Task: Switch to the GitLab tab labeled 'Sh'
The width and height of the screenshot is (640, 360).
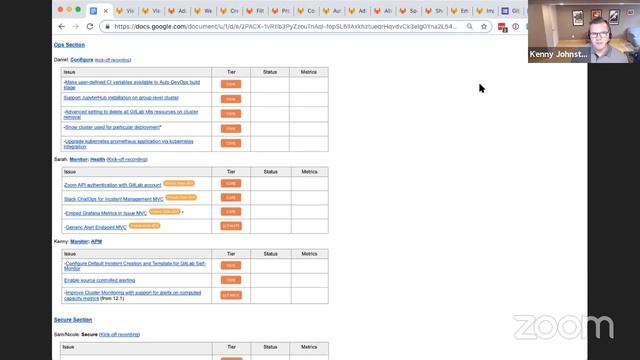Action: pyautogui.click(x=435, y=11)
